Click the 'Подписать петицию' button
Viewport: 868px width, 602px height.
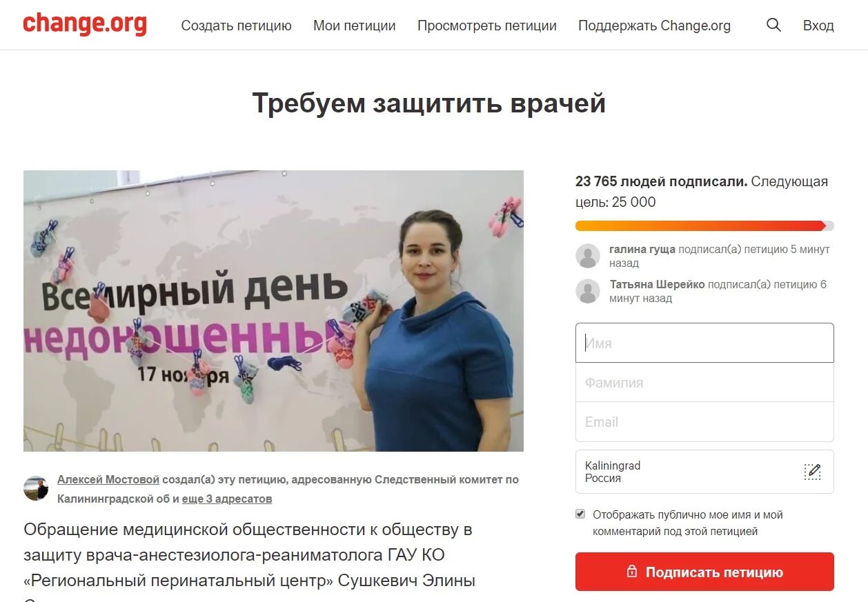tap(704, 572)
